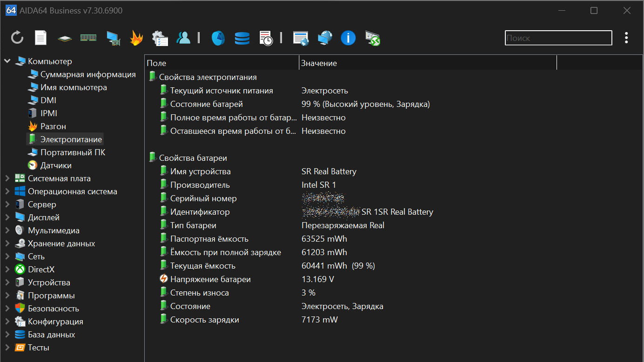The image size is (644, 362).
Task: Collapse the Компьютер tree node
Action: 7,61
